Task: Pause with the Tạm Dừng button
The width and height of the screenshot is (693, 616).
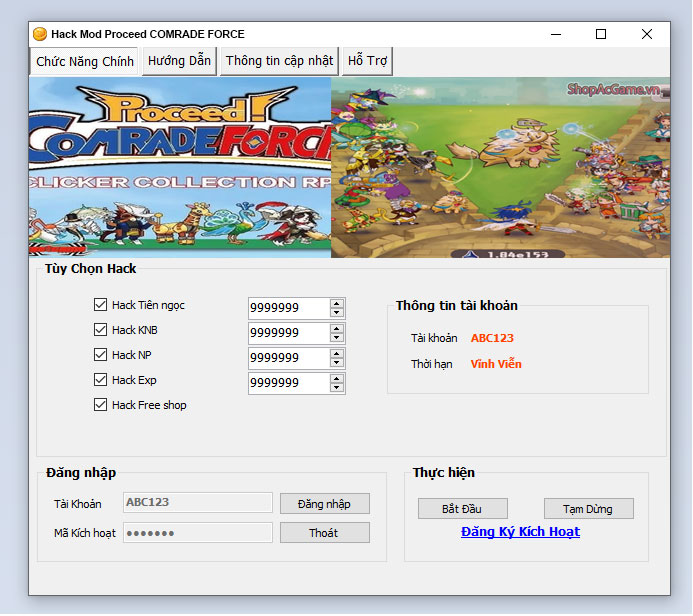Action: [588, 509]
